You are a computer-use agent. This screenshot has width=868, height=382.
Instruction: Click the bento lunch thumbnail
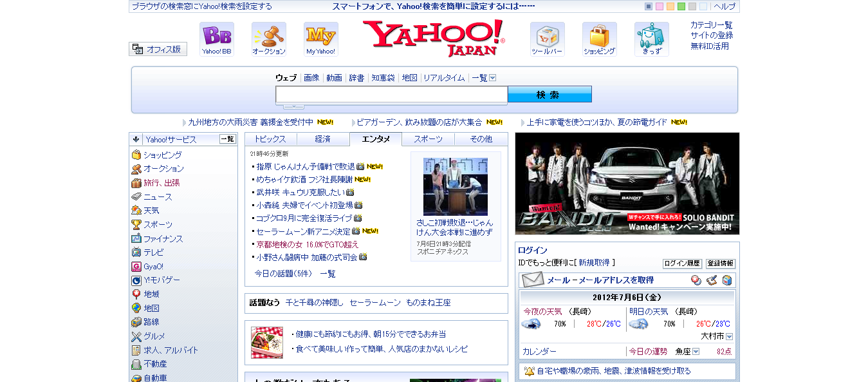[x=267, y=343]
